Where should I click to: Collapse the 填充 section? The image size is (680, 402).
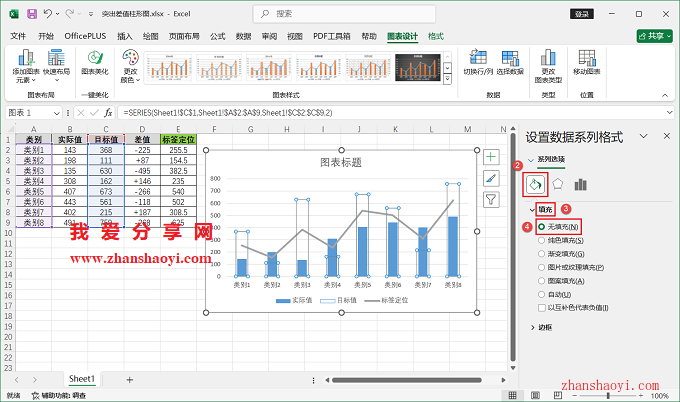[x=532, y=210]
